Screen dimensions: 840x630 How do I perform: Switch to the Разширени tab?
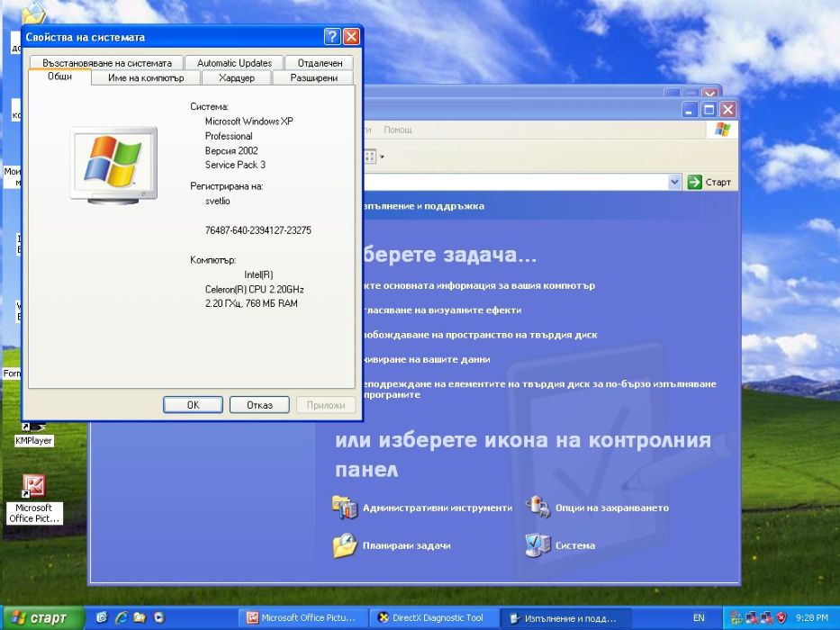[313, 77]
